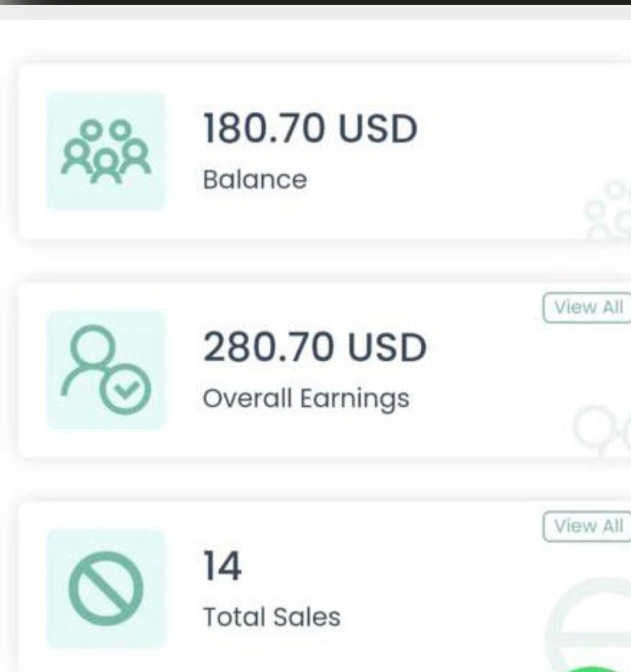Select the 280.70 USD earnings amount
Screen dimensions: 631x672
point(315,348)
